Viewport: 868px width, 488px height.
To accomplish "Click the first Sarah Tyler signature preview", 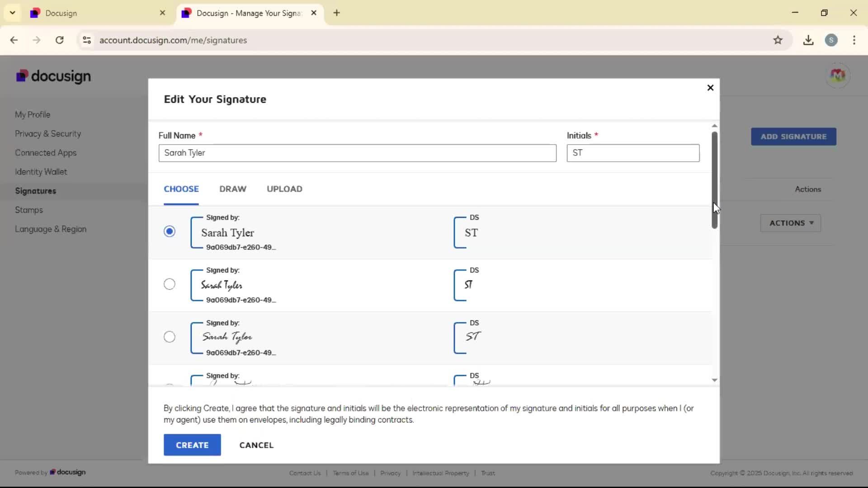I will pyautogui.click(x=233, y=233).
